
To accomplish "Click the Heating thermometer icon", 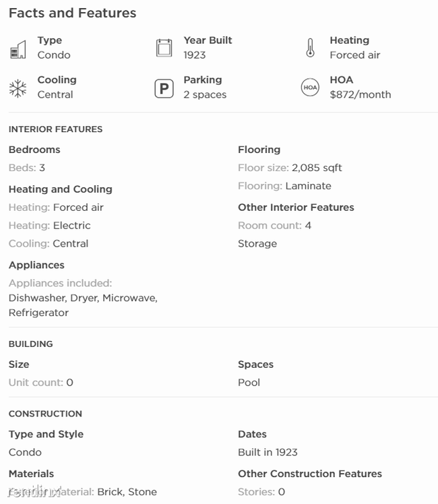I will pos(310,48).
